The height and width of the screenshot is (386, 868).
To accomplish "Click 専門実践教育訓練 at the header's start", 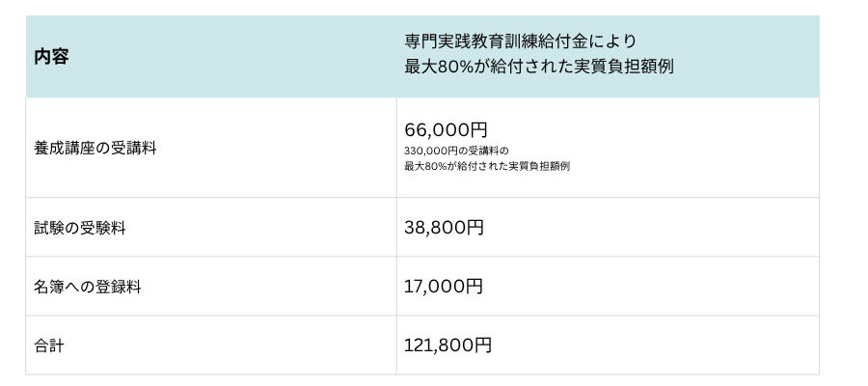I will coord(471,43).
